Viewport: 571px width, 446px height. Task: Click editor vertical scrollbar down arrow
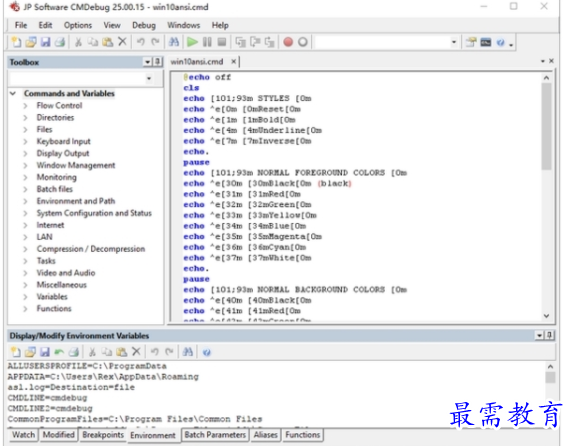(546, 316)
